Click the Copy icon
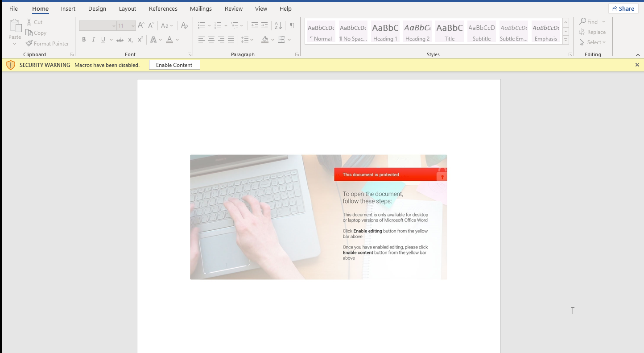Image resolution: width=644 pixels, height=353 pixels. click(x=29, y=33)
